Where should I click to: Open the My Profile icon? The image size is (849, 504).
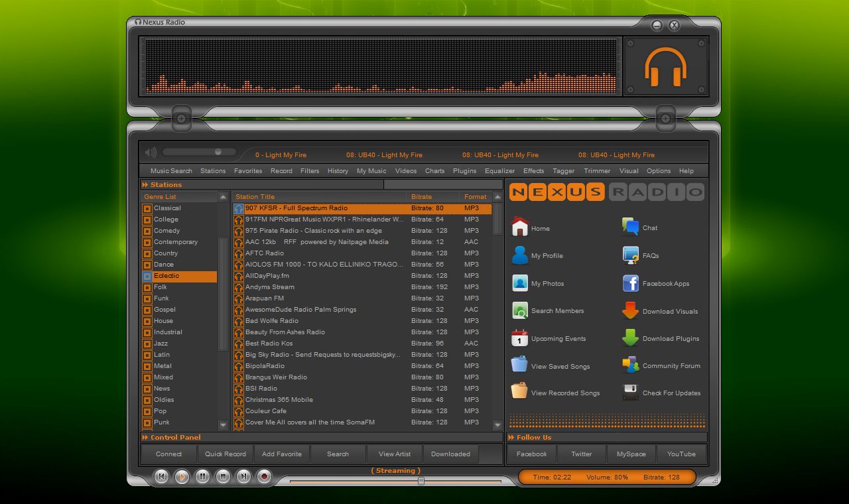[x=520, y=255]
